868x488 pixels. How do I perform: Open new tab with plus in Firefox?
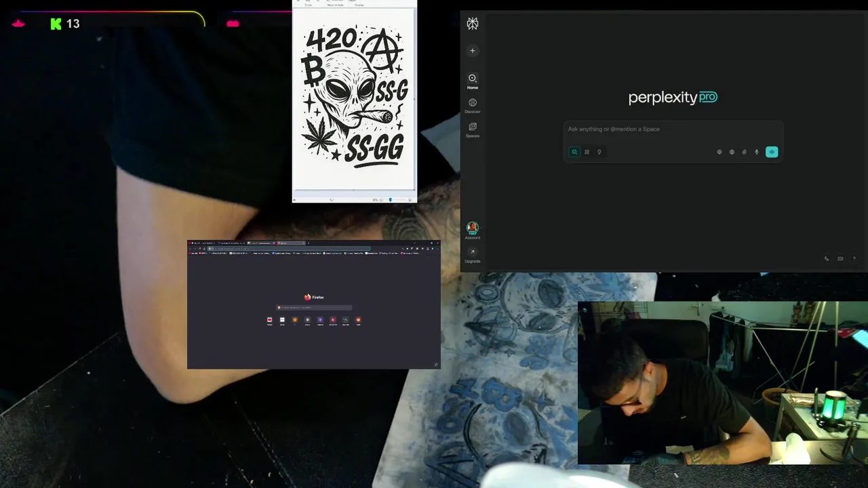point(309,243)
